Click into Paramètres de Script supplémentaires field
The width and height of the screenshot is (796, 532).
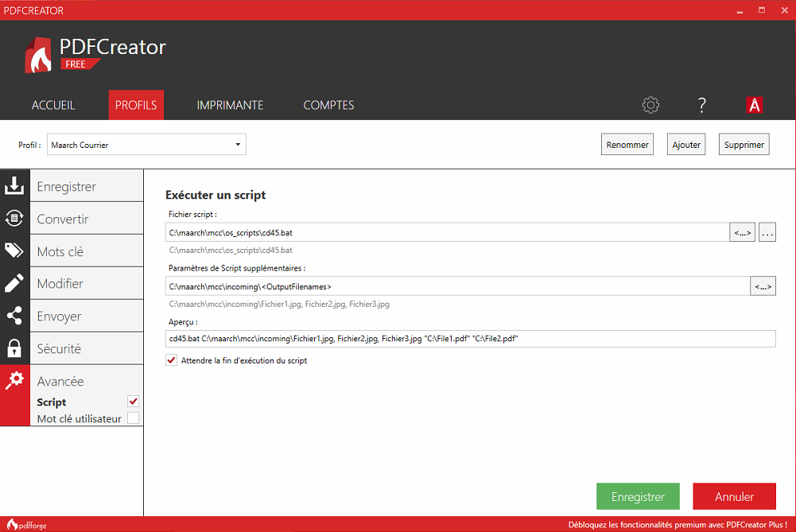[457, 286]
